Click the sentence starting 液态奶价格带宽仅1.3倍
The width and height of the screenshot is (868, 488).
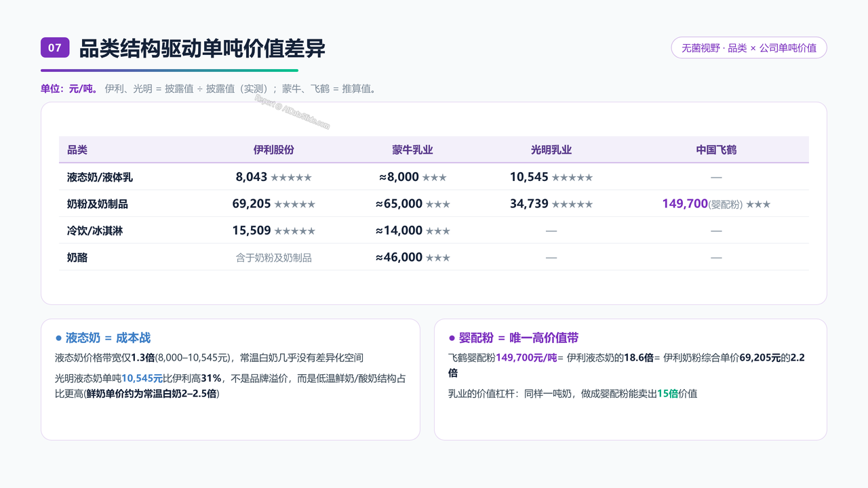click(209, 357)
